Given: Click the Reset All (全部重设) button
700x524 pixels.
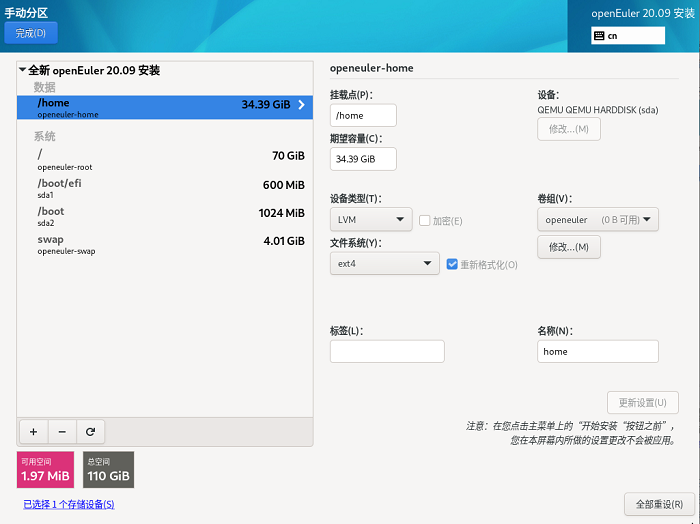Looking at the screenshot, I should (658, 503).
